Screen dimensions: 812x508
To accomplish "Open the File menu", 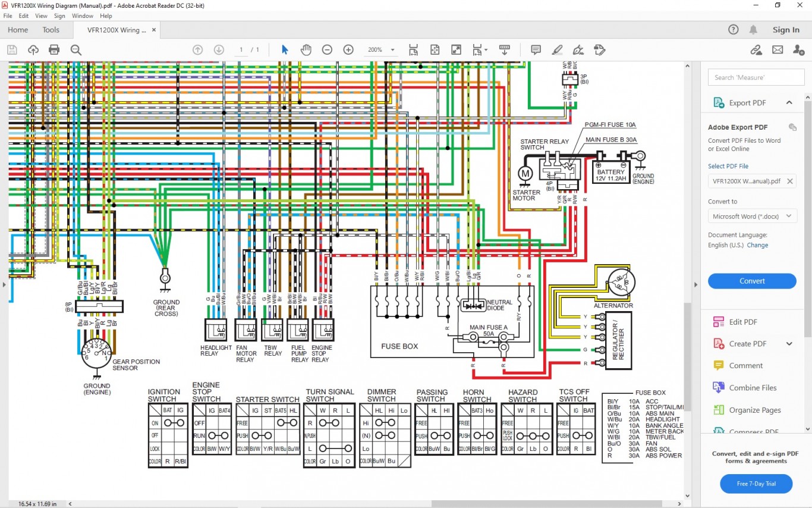I will click(x=8, y=16).
